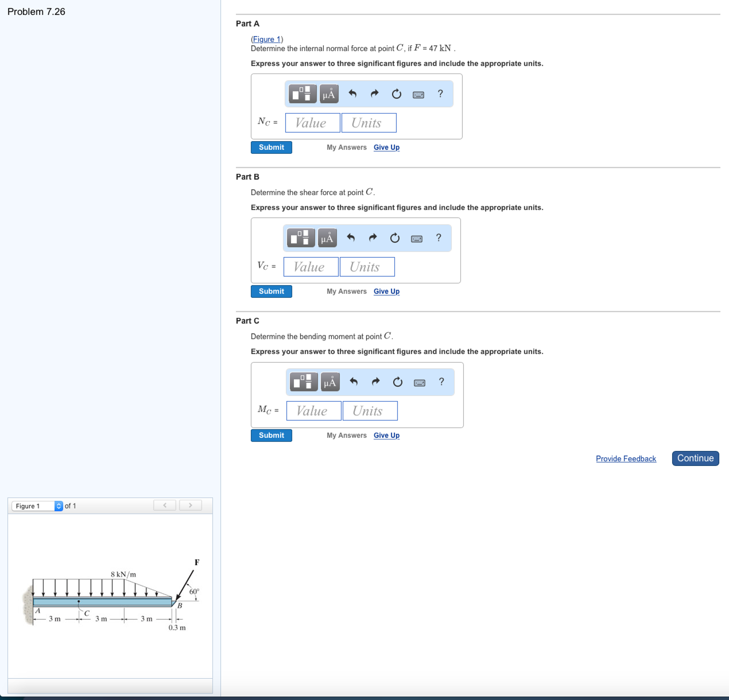Go to next figure arrow

[x=190, y=505]
